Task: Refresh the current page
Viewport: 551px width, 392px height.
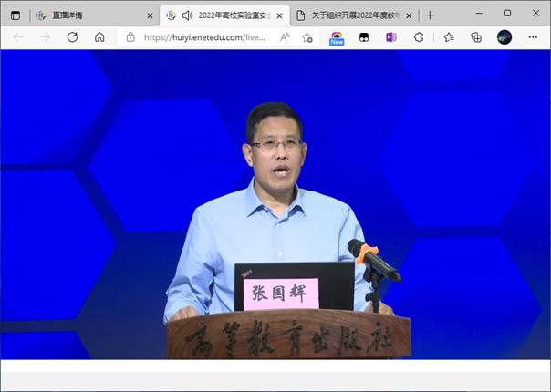Action: [x=72, y=37]
